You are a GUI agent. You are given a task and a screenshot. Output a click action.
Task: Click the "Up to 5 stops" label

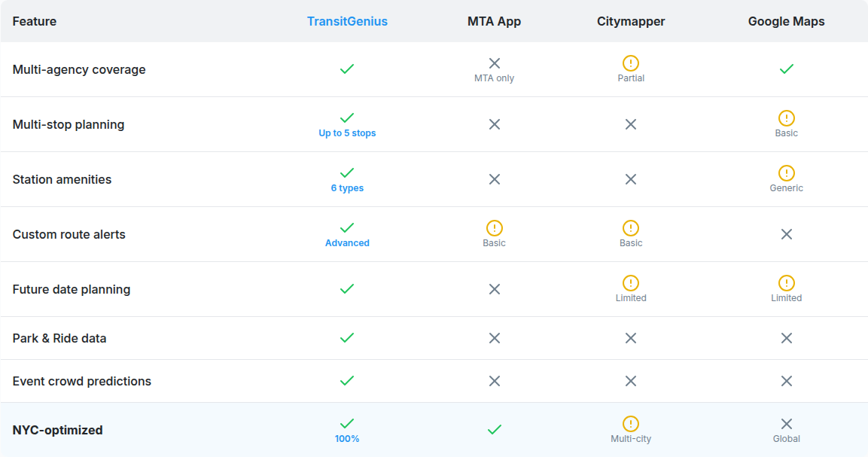click(347, 133)
